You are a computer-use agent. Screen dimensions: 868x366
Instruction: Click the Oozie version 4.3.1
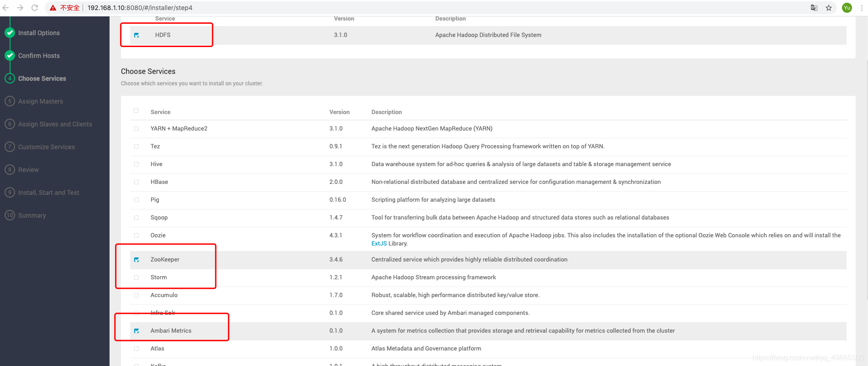tap(336, 235)
